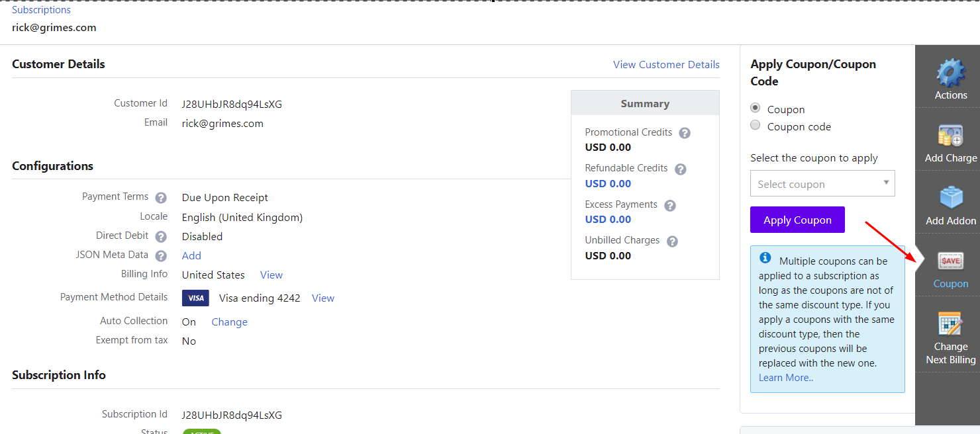The height and width of the screenshot is (434, 980).
Task: Click the Add Charge icon
Action: coord(951,136)
